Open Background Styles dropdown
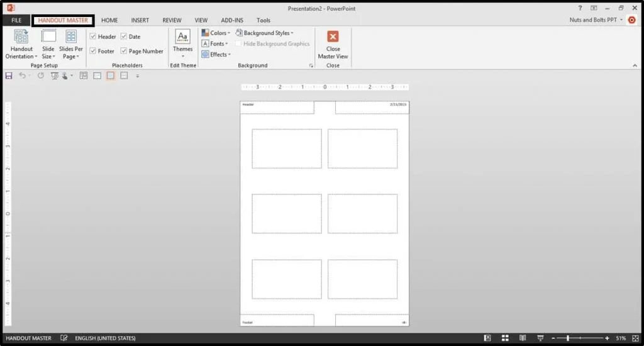 (x=265, y=33)
